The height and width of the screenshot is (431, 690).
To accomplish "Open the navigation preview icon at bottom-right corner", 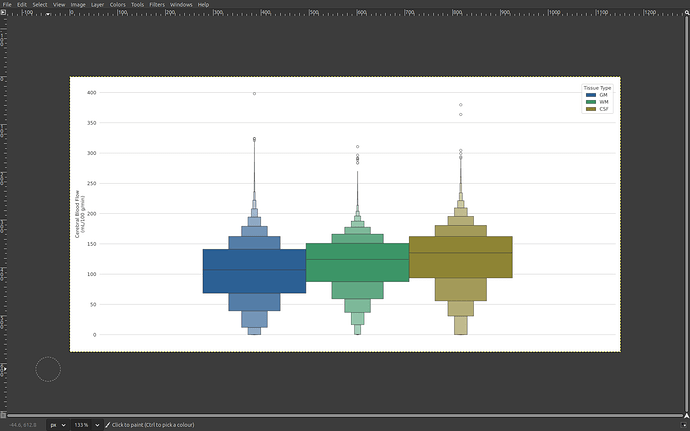I will coord(686,415).
